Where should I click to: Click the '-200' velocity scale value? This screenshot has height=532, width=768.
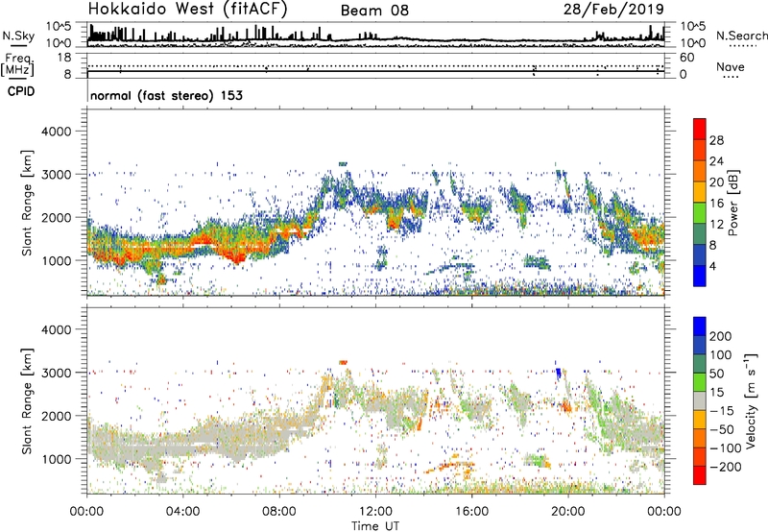725,467
